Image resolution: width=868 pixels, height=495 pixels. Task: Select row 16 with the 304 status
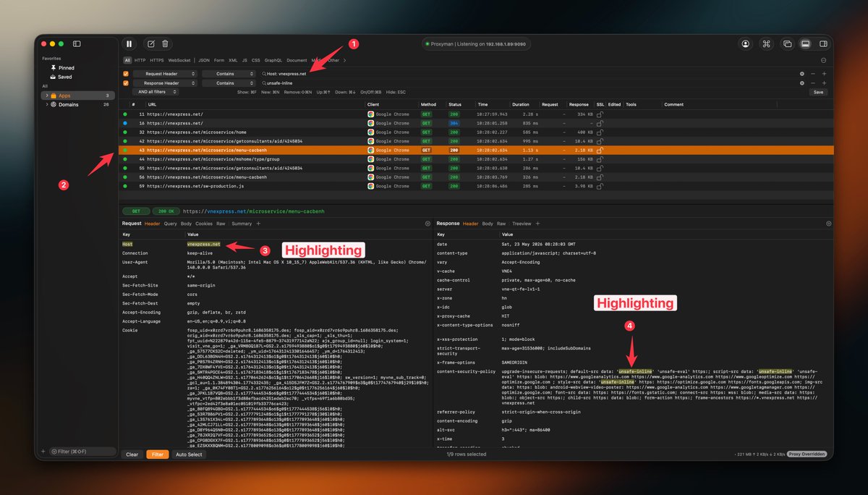pos(475,123)
